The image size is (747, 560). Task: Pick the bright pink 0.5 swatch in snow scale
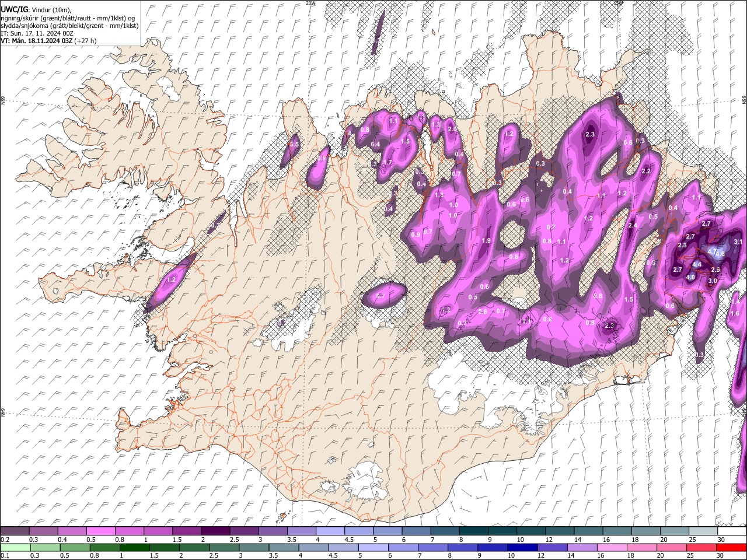point(100,531)
